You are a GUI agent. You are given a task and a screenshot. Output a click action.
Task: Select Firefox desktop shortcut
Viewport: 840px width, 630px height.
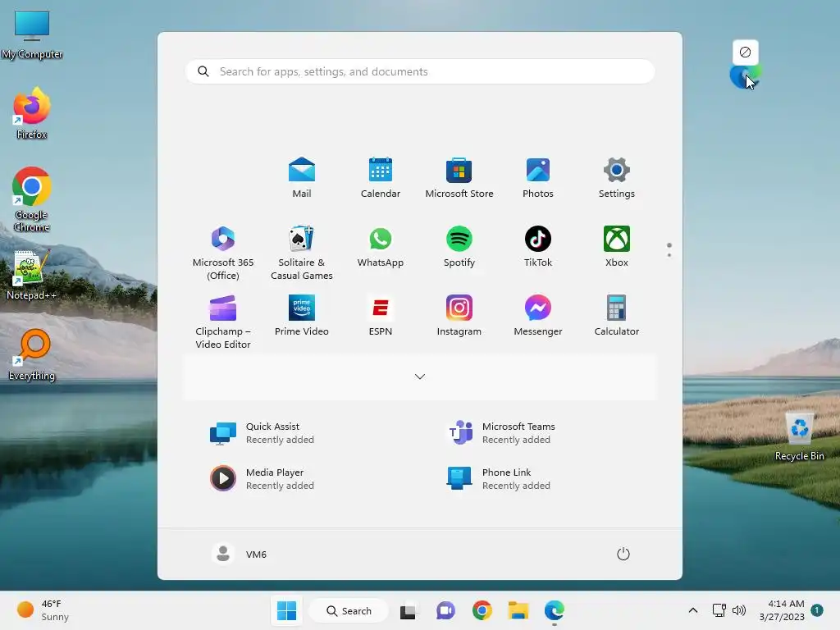click(x=32, y=113)
